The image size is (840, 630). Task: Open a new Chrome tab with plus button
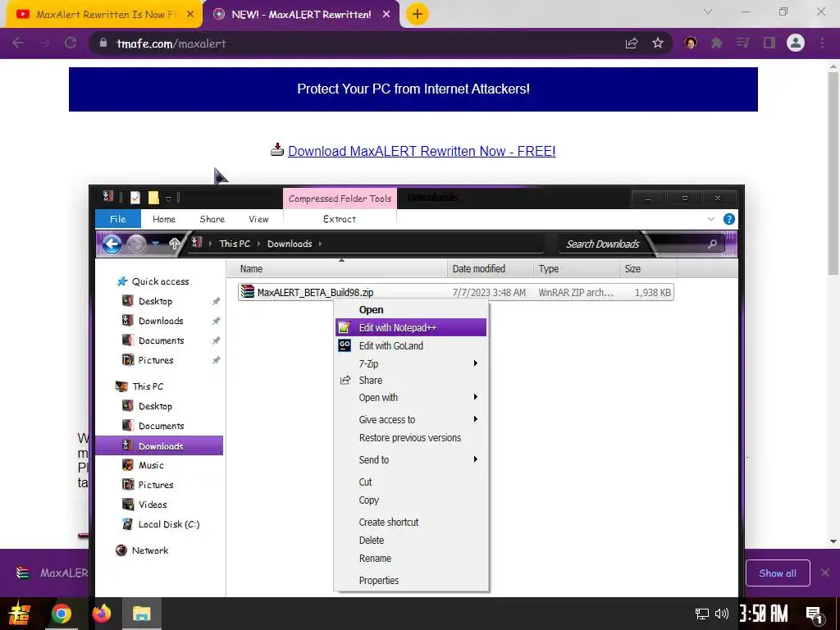(x=418, y=15)
